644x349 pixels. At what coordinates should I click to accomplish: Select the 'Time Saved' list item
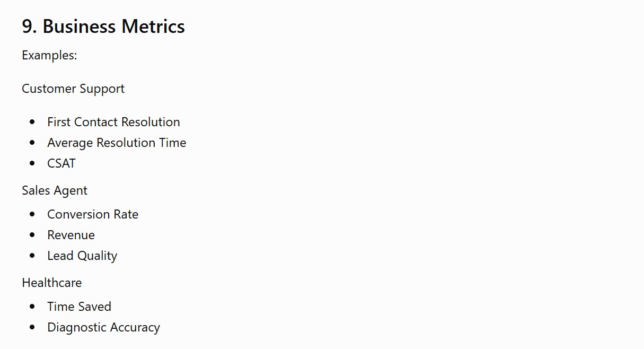(x=79, y=307)
